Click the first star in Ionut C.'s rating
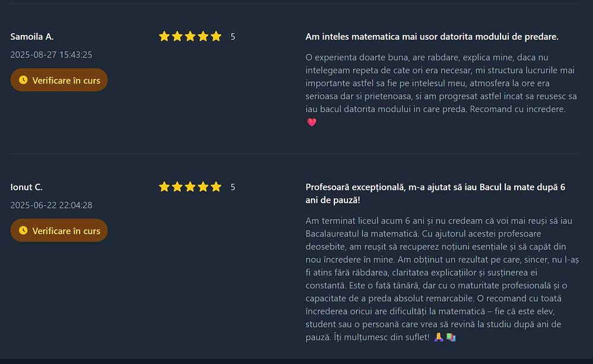The width and height of the screenshot is (593, 364). point(164,187)
